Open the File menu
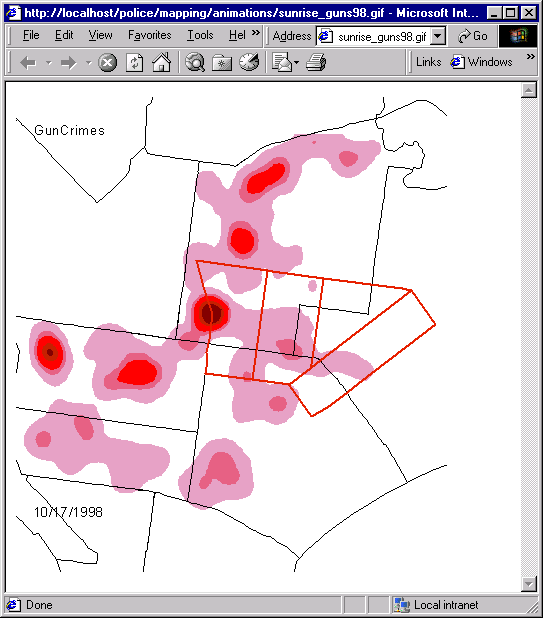Screen dimensions: 543x618 pyautogui.click(x=31, y=35)
